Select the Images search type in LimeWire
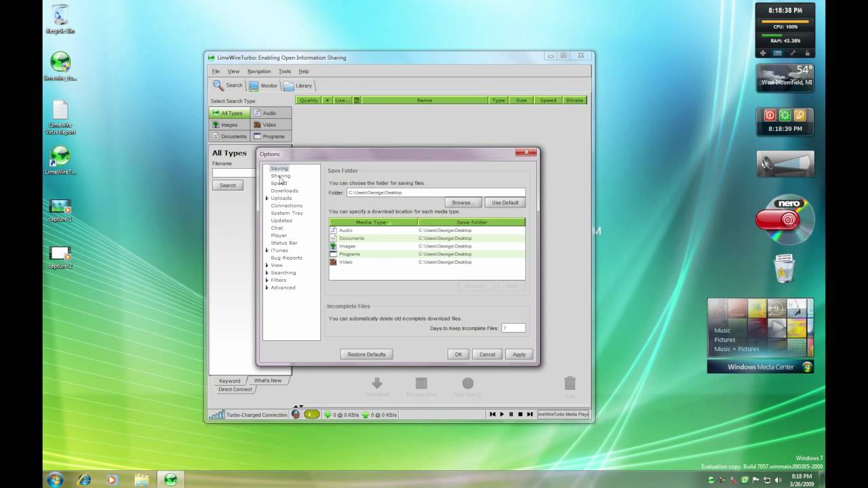868x488 pixels. pos(229,125)
